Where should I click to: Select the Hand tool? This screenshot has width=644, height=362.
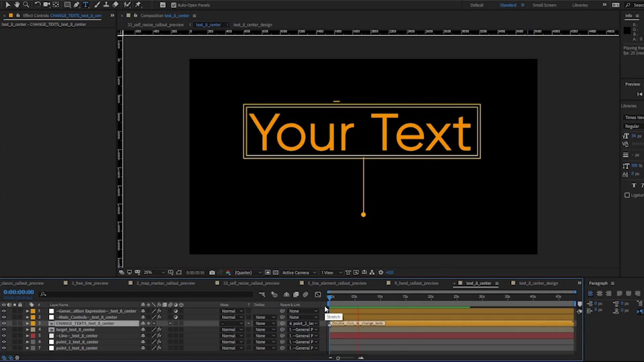click(17, 5)
